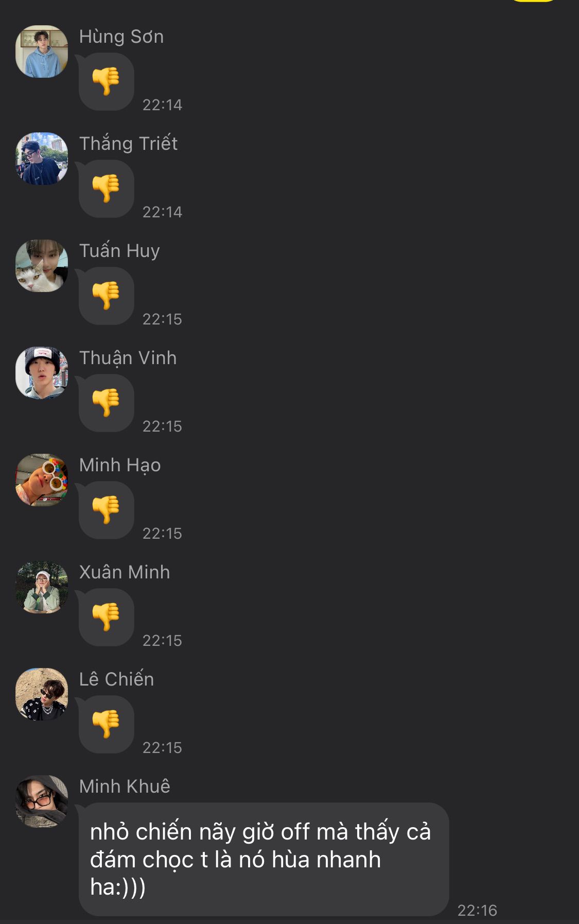This screenshot has height=924, width=579.
Task: Tap Tuấn Huy's thumbs-down emoji
Action: [107, 296]
